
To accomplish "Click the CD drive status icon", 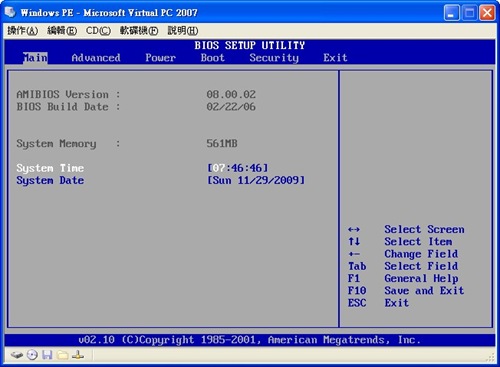I will point(32,355).
